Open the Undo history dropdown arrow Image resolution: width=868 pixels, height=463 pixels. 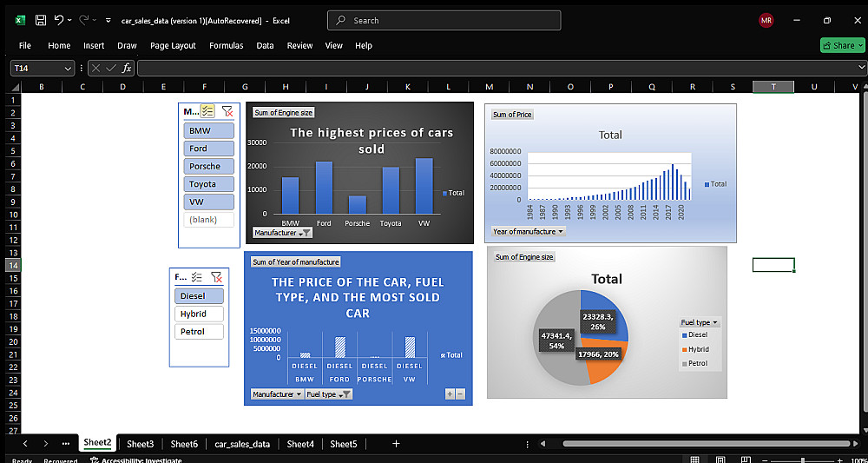[69, 21]
